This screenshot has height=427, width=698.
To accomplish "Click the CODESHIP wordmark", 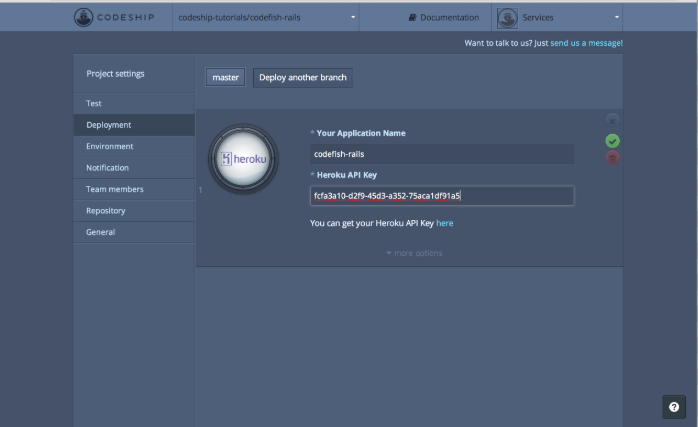I will pos(126,17).
